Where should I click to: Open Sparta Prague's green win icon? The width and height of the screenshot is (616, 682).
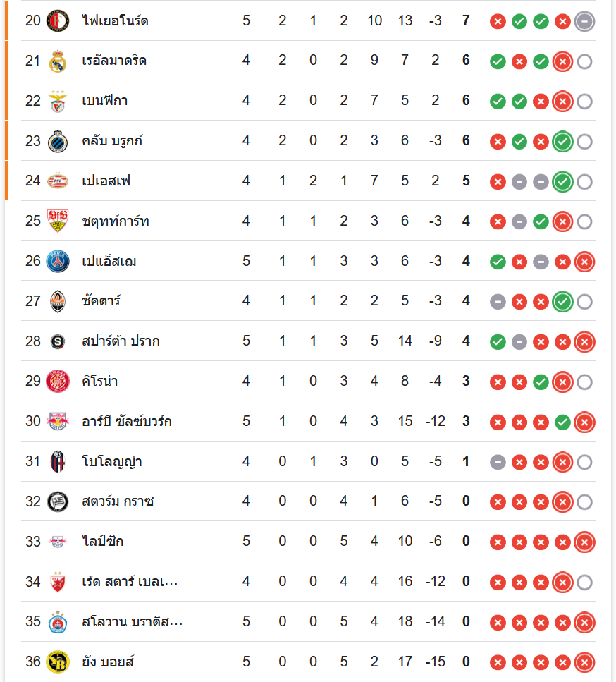click(x=498, y=342)
